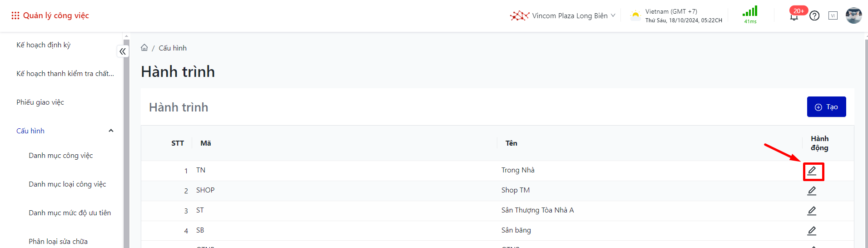Click the user avatar picture
Viewport: 868px width, 248px height.
pyautogui.click(x=853, y=15)
